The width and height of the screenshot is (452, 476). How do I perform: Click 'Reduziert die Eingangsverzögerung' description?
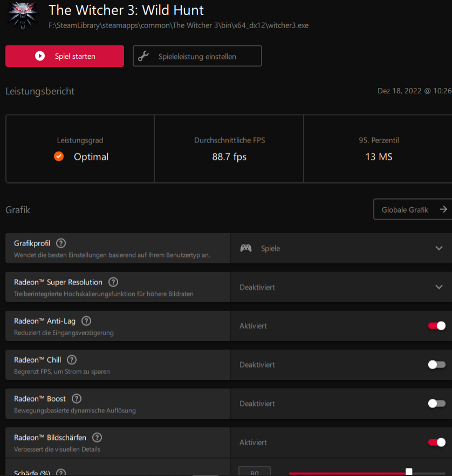coord(64,332)
